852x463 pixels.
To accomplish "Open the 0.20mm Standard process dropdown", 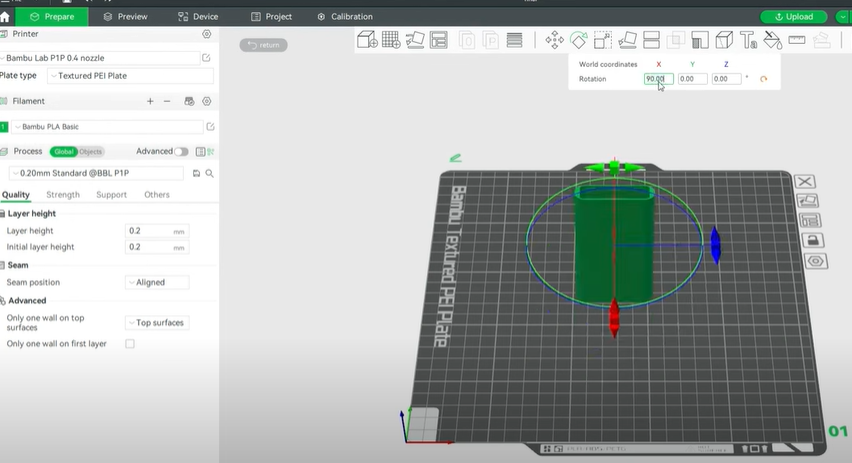I will point(96,173).
